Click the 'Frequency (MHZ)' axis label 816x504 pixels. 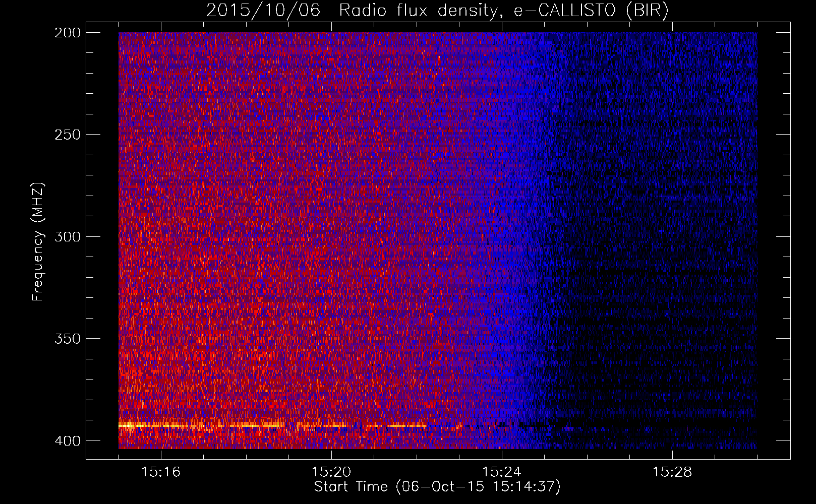point(38,241)
